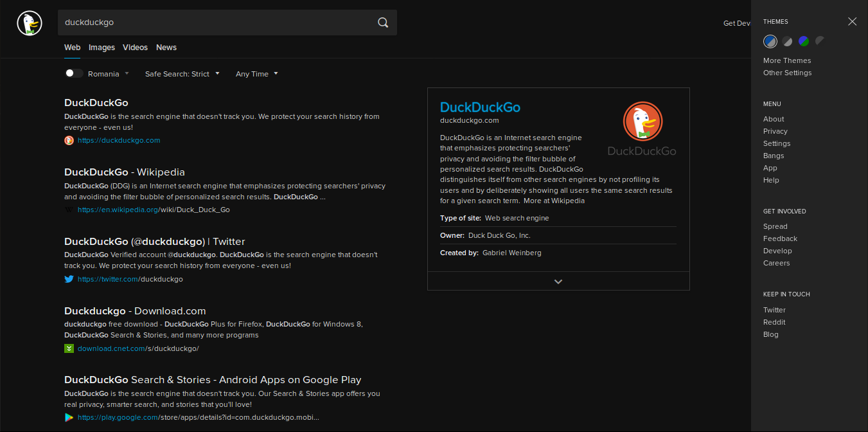Viewport: 868px width, 432px height.
Task: Click the https://duckduckgo.com result URL
Action: 119,140
